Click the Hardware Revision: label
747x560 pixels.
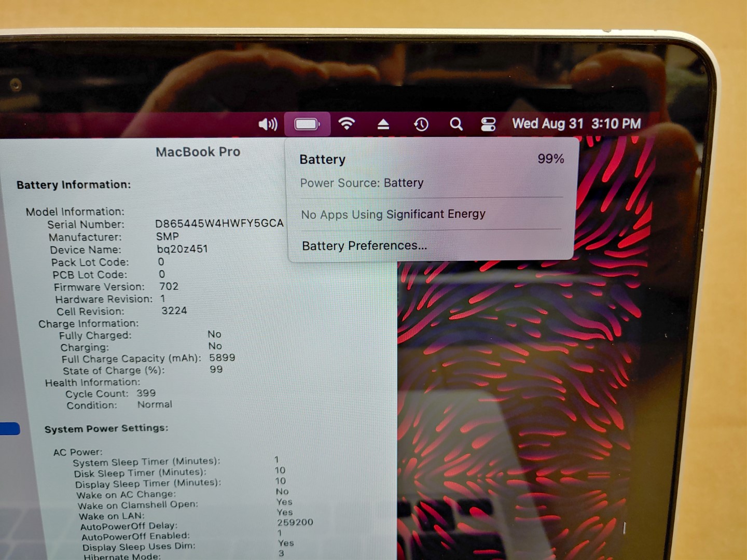(x=104, y=299)
